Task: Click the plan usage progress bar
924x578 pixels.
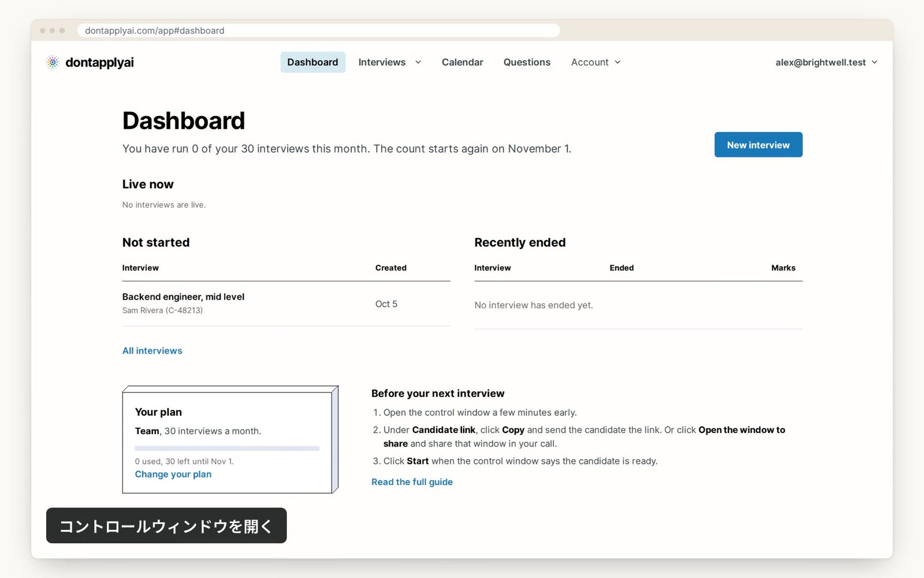Action: tap(227, 449)
